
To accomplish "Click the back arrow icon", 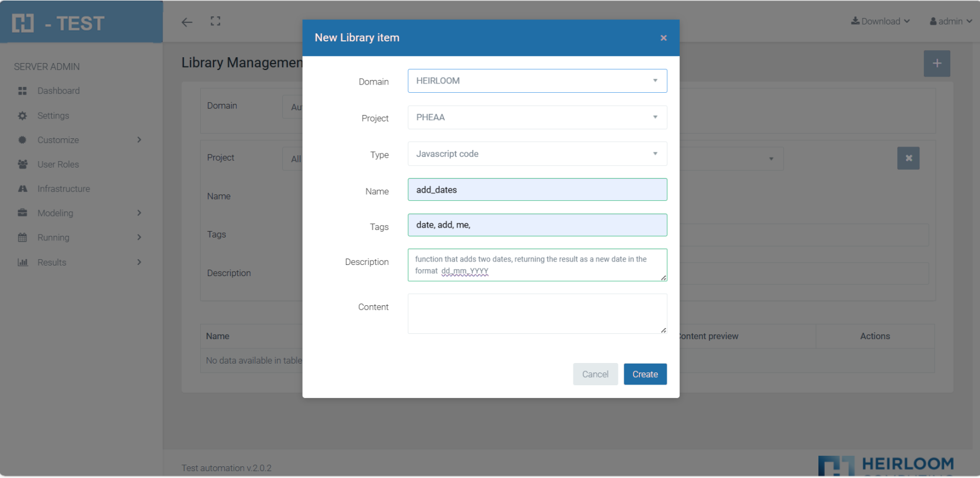I will [187, 22].
